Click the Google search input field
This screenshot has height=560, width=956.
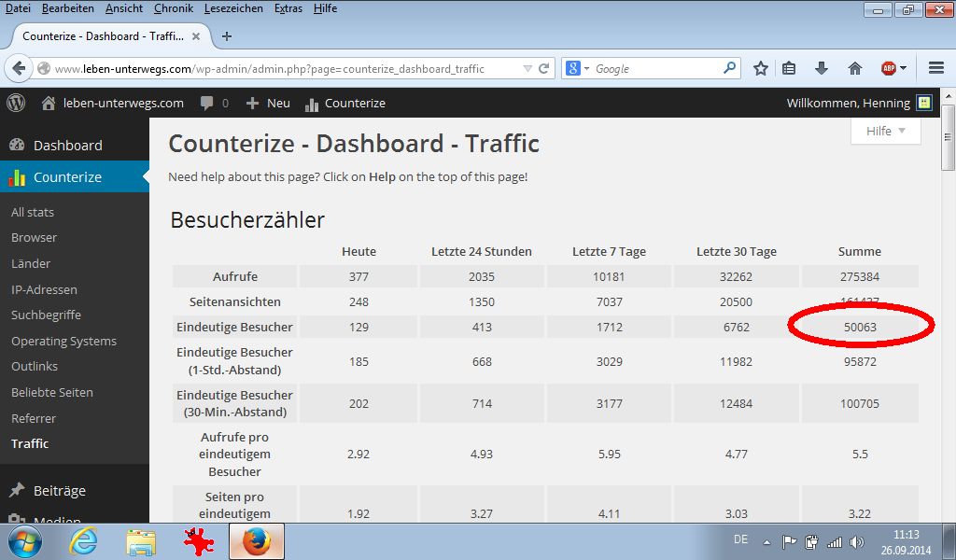point(654,68)
